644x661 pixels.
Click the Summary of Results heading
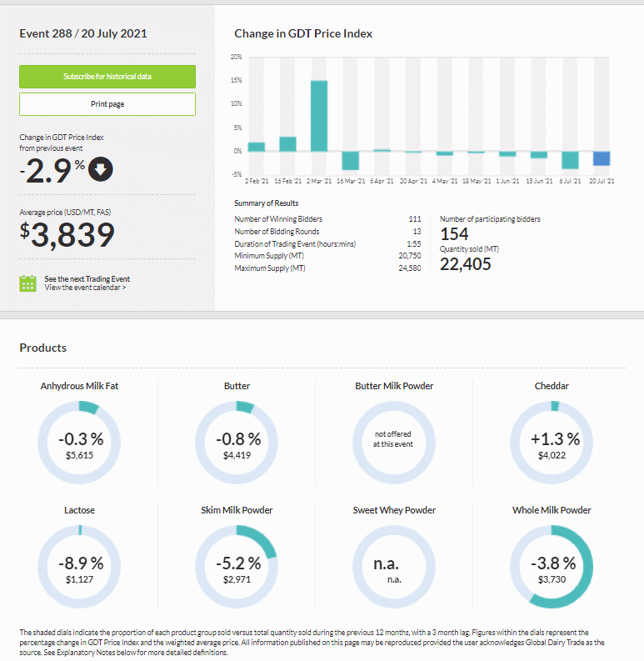[267, 203]
